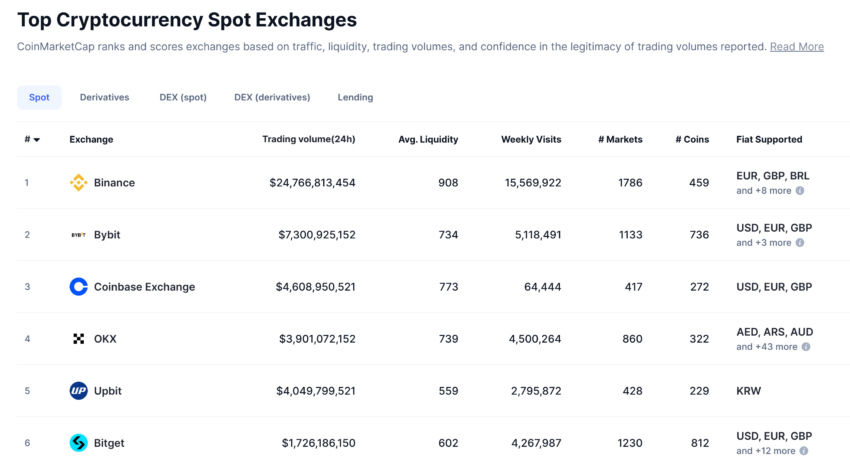This screenshot has width=850, height=467.
Task: Click OKX fiat AED, ARS, AUD
Action: 775,332
